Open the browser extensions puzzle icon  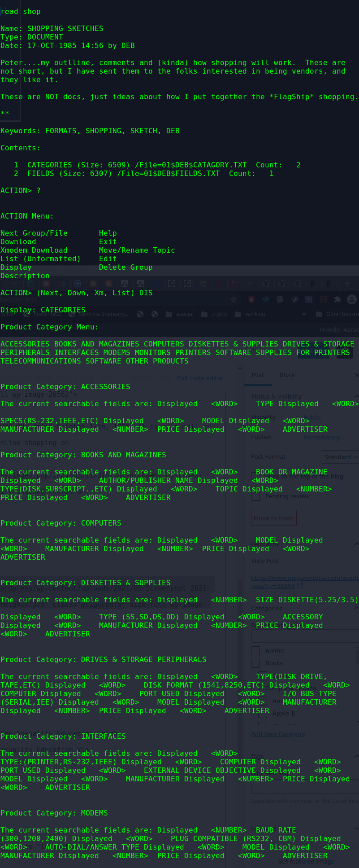pos(337,299)
